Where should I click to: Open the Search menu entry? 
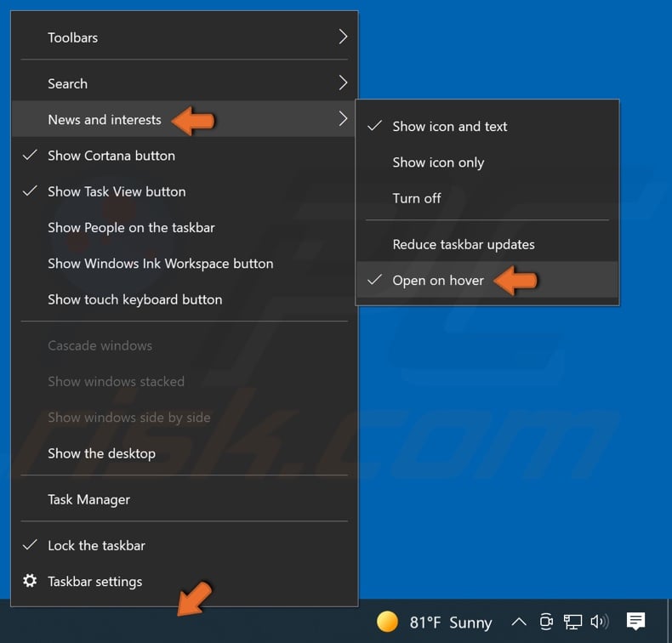click(185, 83)
